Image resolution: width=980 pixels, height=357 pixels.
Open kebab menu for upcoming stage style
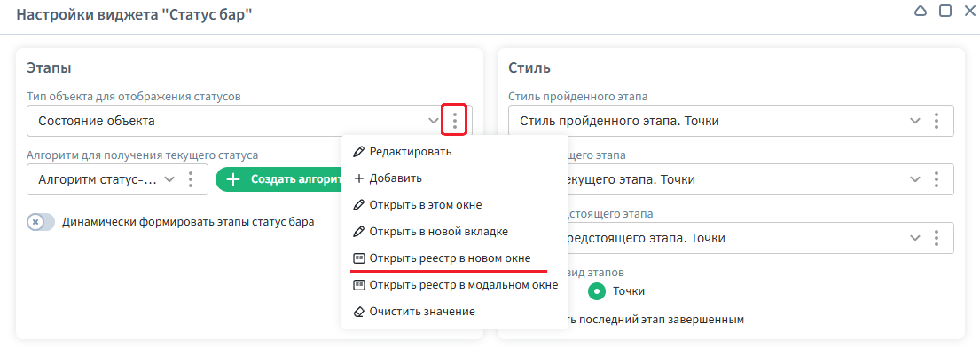(936, 238)
